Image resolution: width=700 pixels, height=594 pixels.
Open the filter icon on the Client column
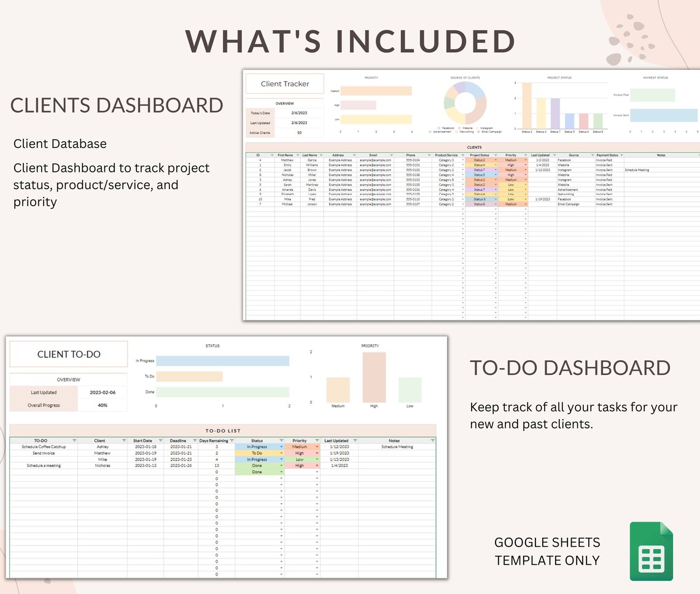tap(125, 441)
